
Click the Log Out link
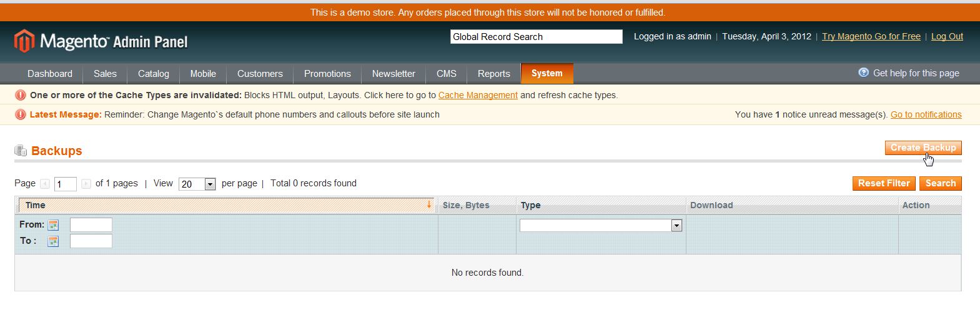(947, 36)
